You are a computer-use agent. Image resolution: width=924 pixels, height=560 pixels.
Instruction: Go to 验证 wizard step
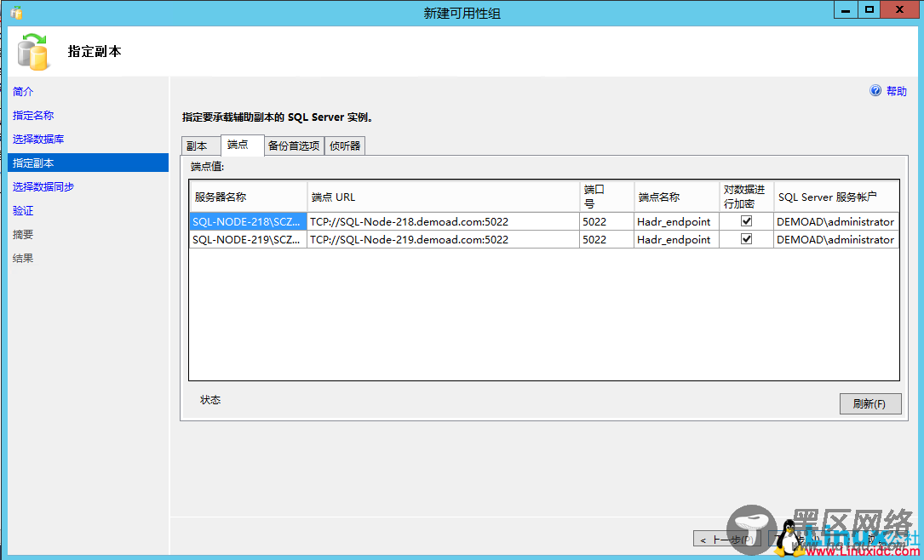click(24, 211)
